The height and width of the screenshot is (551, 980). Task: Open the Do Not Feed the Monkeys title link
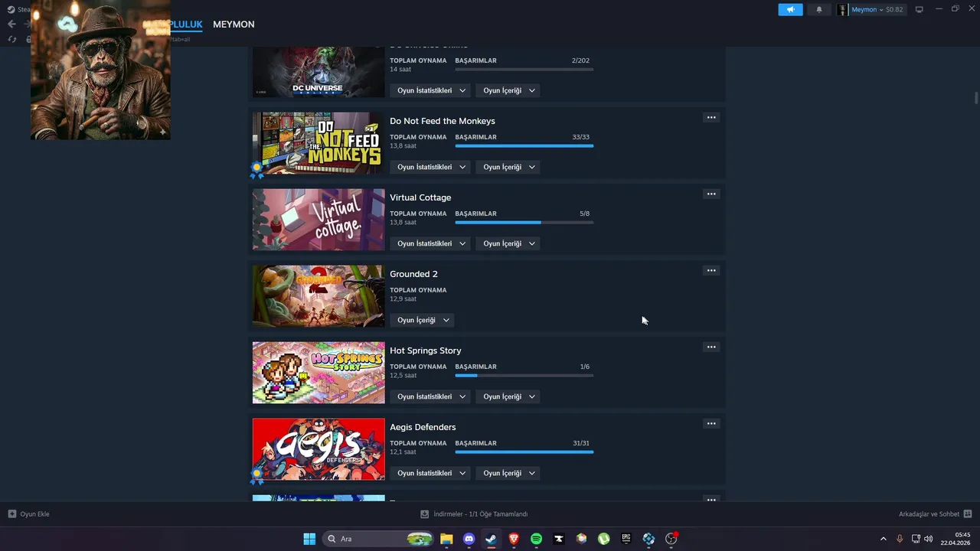coord(443,121)
